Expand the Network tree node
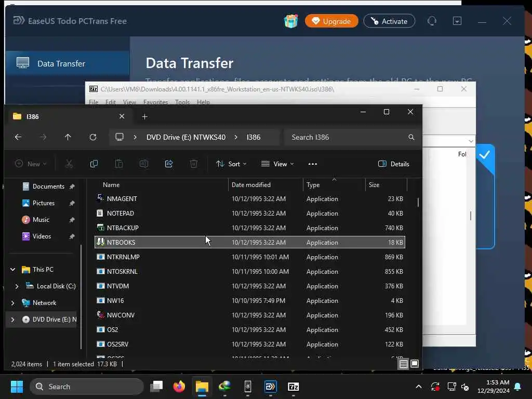 pos(13,303)
